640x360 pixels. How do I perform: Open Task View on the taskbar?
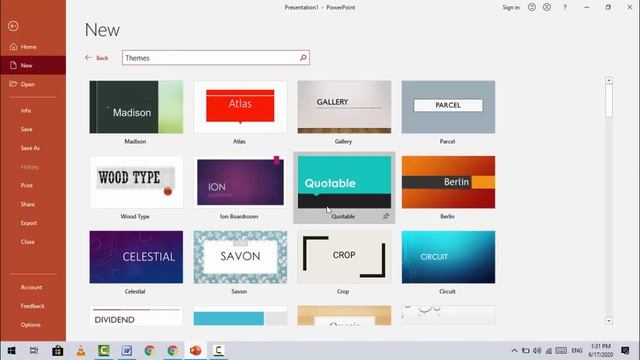(34, 351)
